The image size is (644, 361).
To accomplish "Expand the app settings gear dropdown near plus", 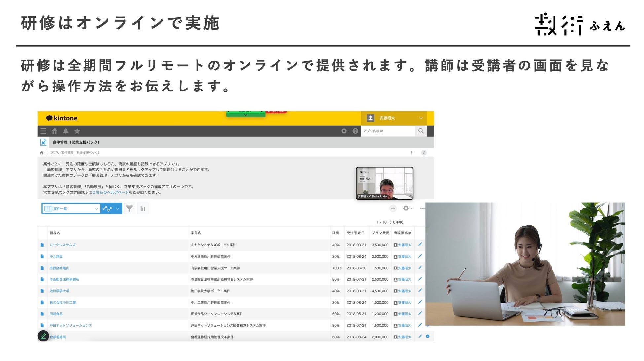I will coord(408,208).
